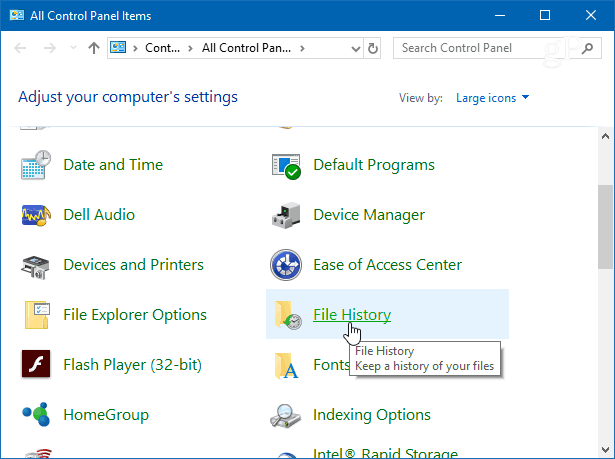Screen dimensions: 615x459
Task: Click the Fonts folder icon
Action: click(286, 366)
